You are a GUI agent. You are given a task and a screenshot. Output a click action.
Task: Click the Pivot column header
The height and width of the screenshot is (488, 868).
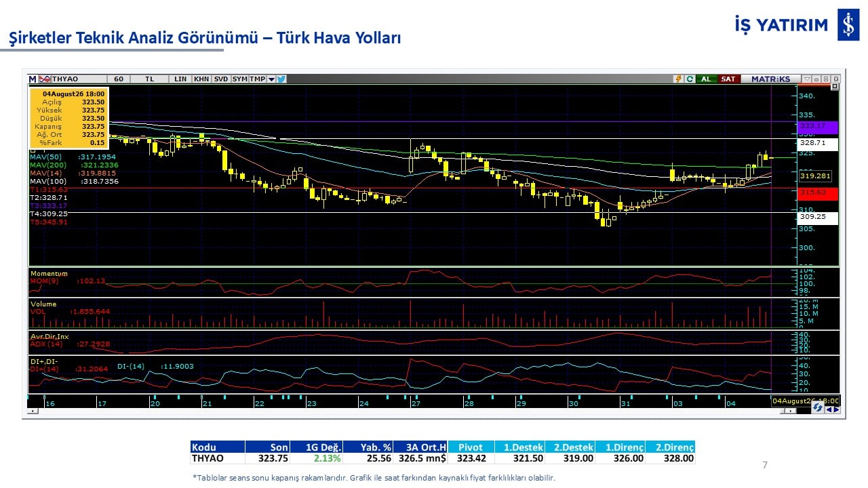tap(471, 447)
